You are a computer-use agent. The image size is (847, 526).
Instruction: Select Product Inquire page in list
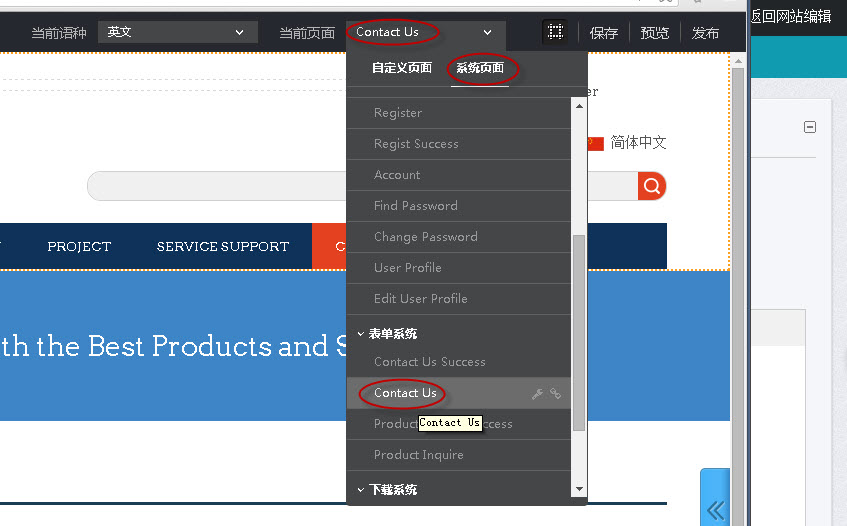click(x=418, y=455)
